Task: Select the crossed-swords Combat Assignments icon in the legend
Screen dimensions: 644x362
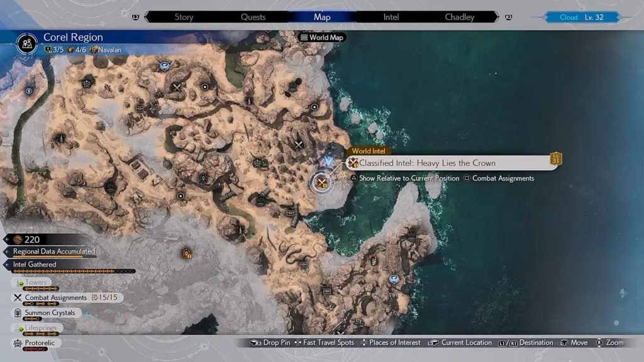Action: (x=18, y=297)
